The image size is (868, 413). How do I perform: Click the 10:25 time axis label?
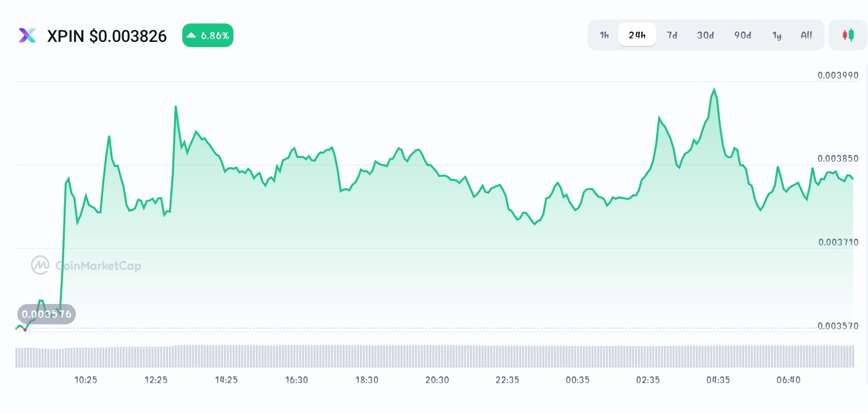click(x=85, y=380)
